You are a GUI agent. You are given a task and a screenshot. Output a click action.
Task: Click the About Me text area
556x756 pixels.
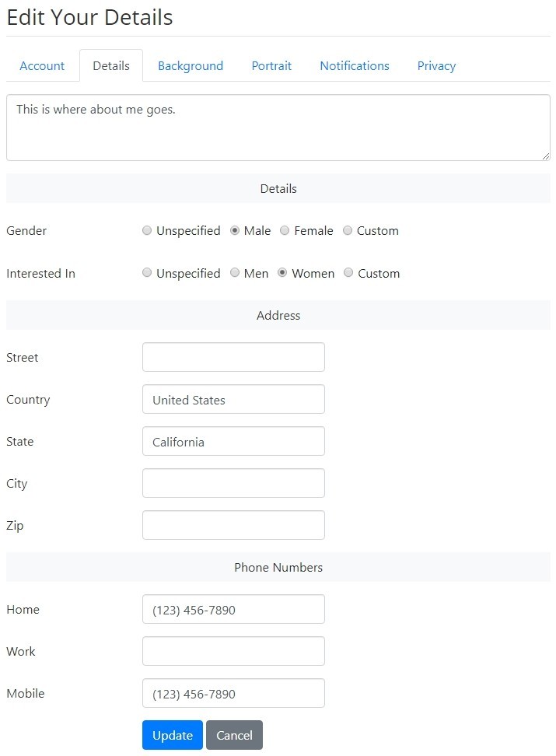click(278, 128)
